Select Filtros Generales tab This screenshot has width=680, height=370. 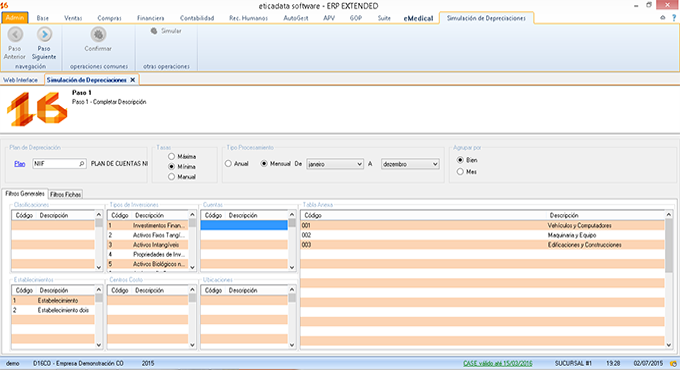pos(25,193)
